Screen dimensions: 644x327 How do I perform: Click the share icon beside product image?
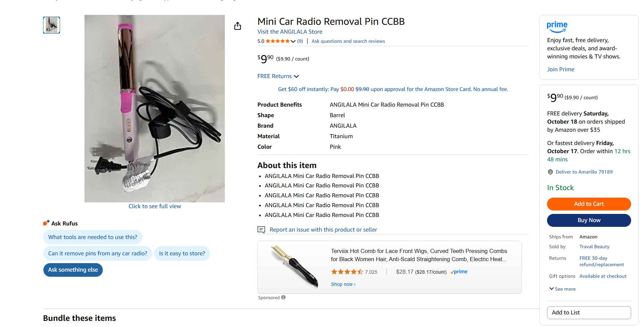point(237,26)
